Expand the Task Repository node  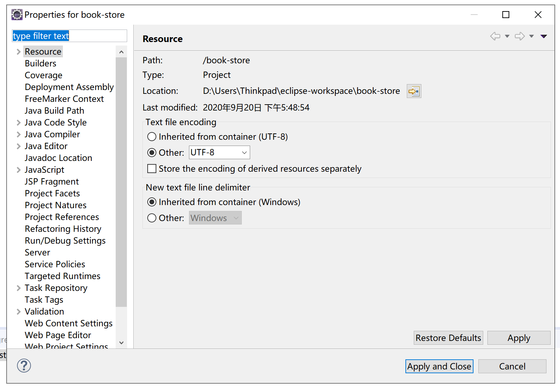(x=19, y=288)
